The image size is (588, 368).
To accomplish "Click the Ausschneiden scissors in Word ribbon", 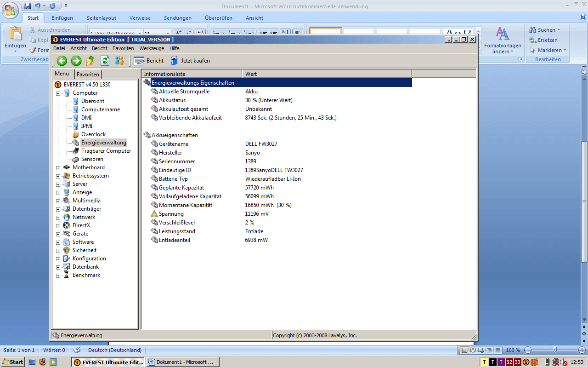I will tap(33, 30).
